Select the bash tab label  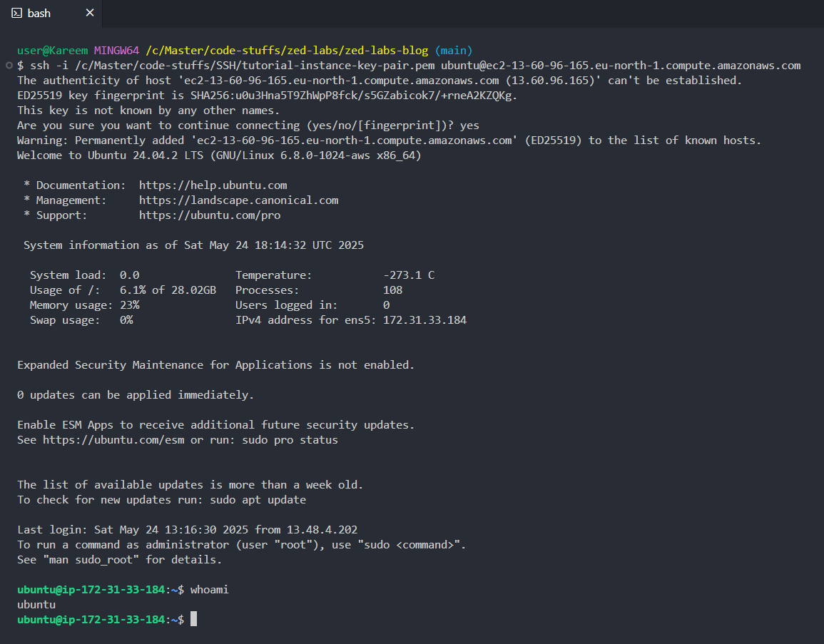[x=39, y=13]
